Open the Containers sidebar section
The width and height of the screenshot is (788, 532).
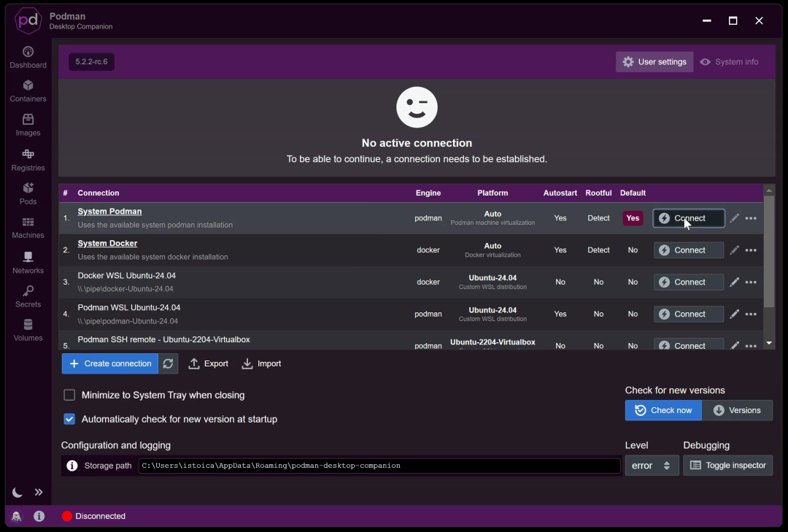pos(28,91)
